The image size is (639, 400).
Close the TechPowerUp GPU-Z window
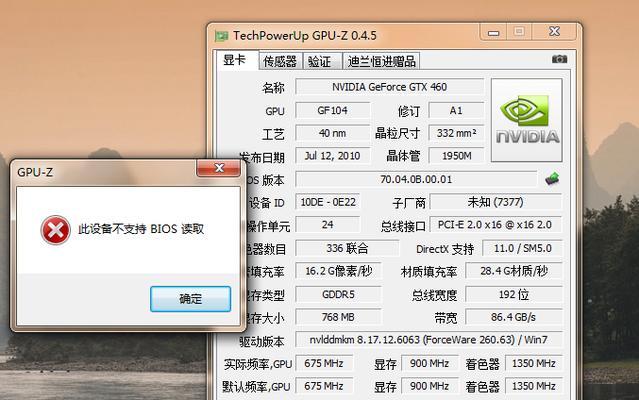click(554, 32)
